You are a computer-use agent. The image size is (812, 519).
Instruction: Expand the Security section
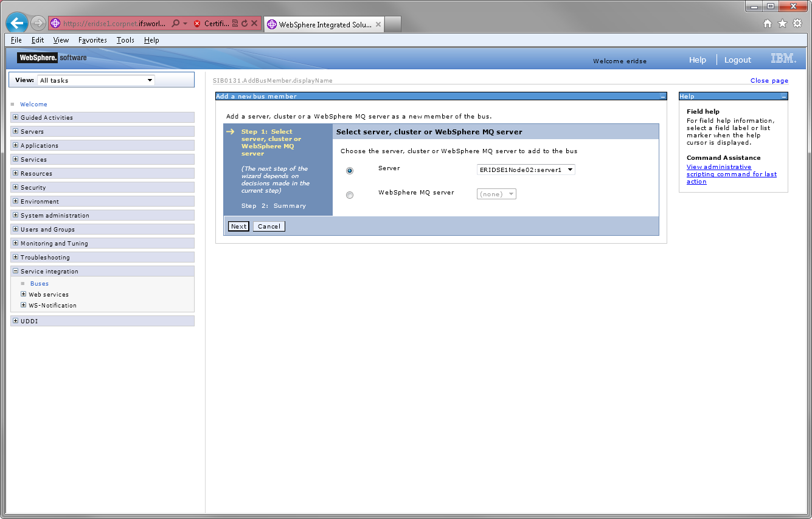click(16, 187)
